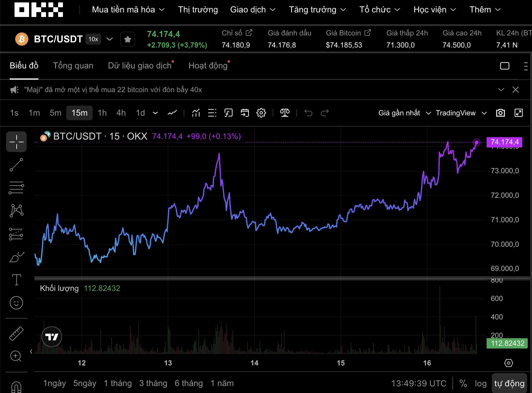The image size is (532, 393).
Task: Select the magnifier zoom tool
Action: coord(16,356)
